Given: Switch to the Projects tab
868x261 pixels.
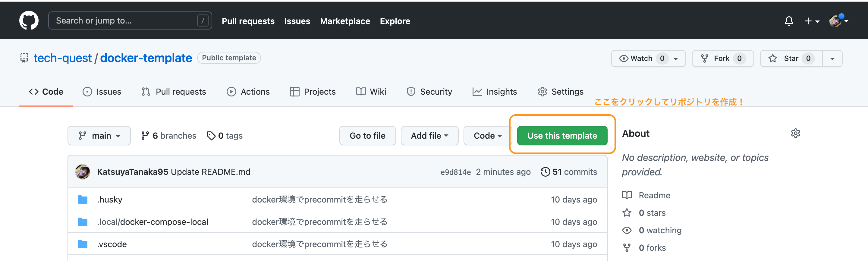Looking at the screenshot, I should pyautogui.click(x=313, y=92).
